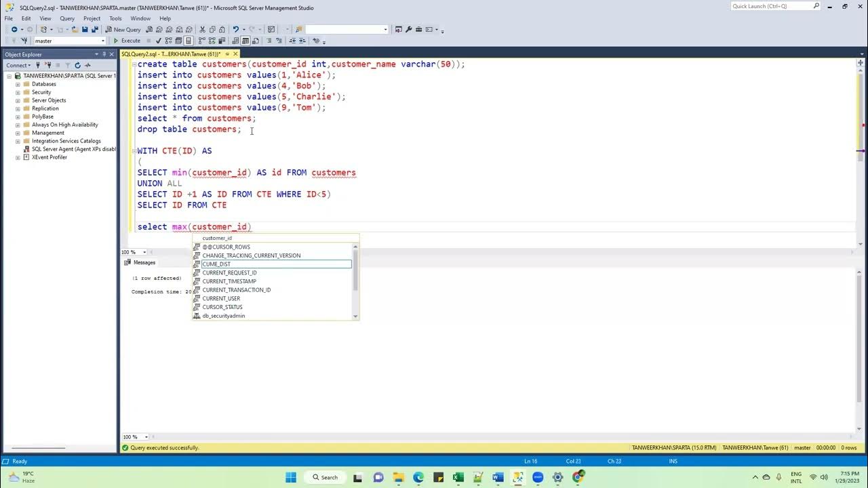Open the Project menu
This screenshot has height=488, width=868.
click(92, 18)
